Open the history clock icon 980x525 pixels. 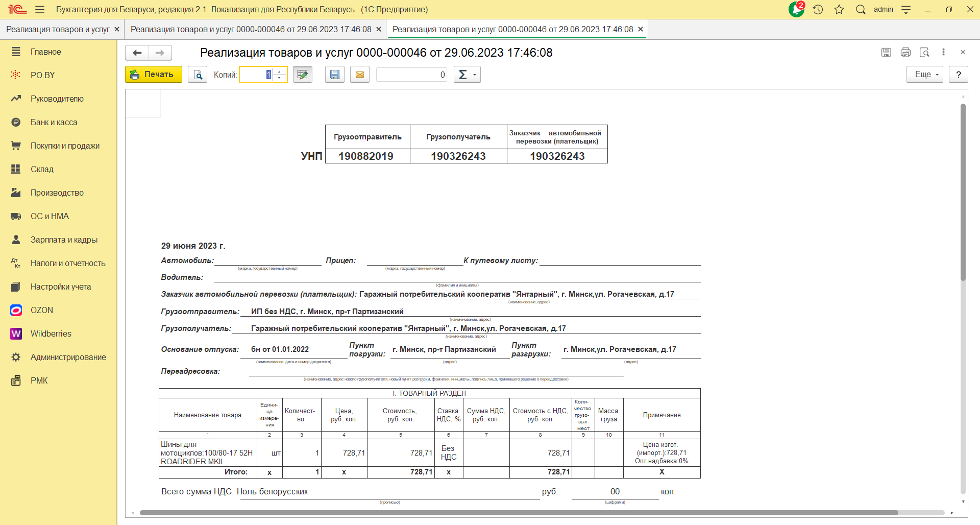818,9
